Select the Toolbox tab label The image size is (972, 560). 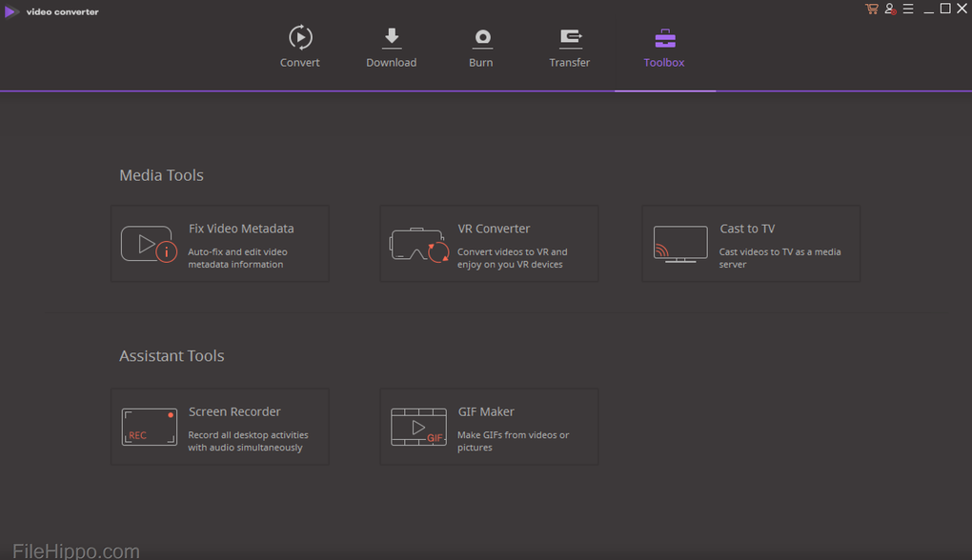pyautogui.click(x=664, y=63)
